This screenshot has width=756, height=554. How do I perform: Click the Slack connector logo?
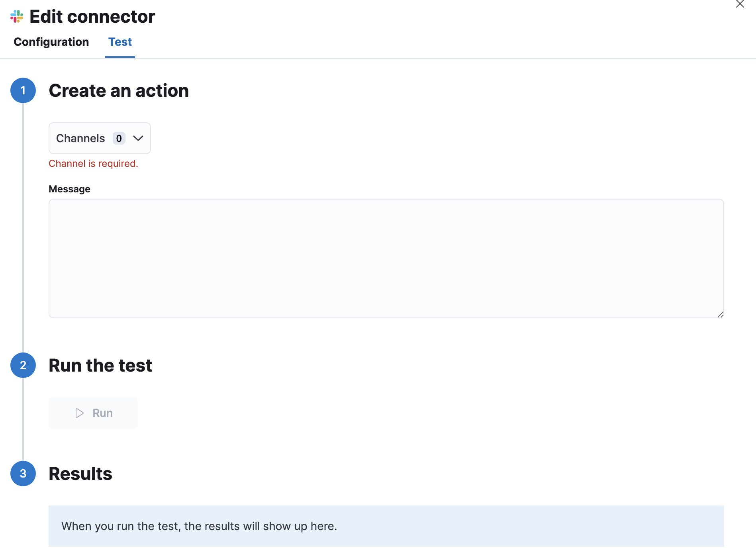[16, 17]
